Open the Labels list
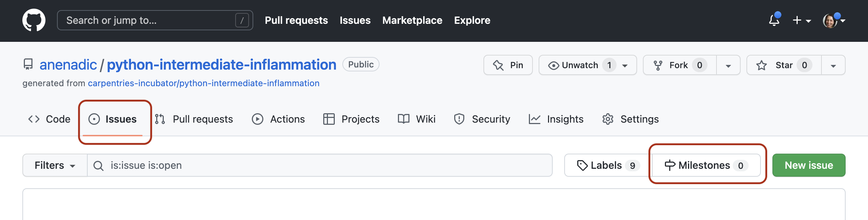This screenshot has height=220, width=868. pos(608,165)
